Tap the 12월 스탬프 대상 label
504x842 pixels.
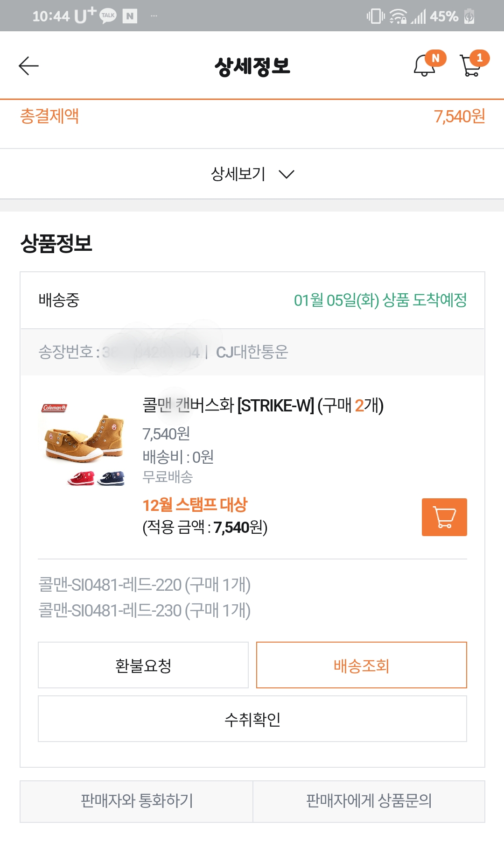click(x=195, y=505)
